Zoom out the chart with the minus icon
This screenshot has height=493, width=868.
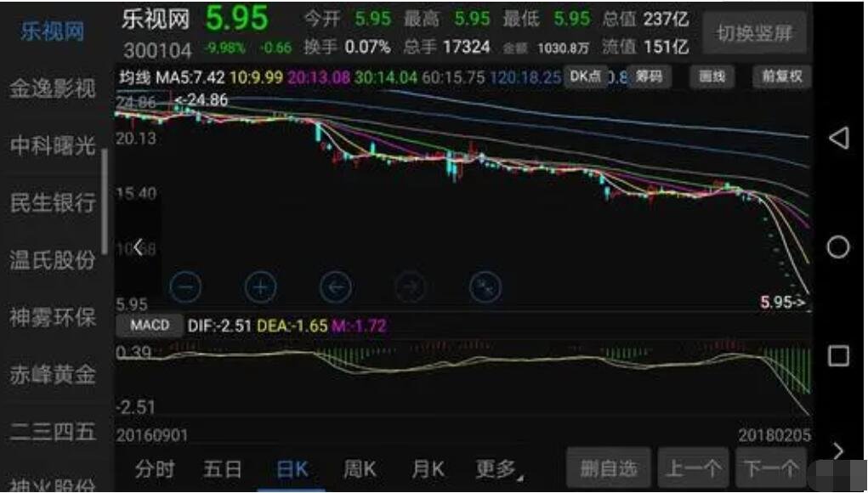tap(186, 287)
